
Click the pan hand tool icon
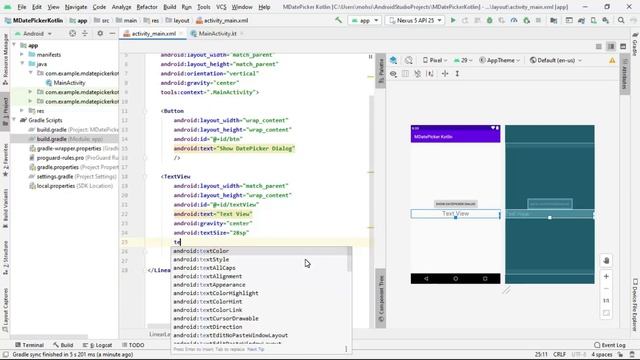coord(606,260)
